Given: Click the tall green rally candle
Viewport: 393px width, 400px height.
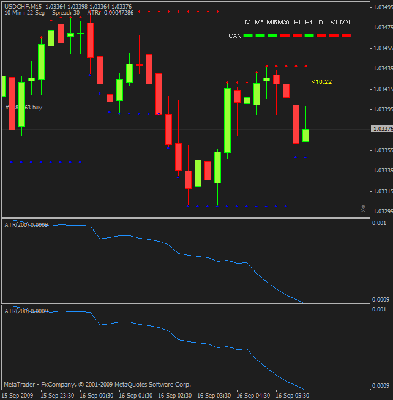Looking at the screenshot, I should click(x=227, y=120).
